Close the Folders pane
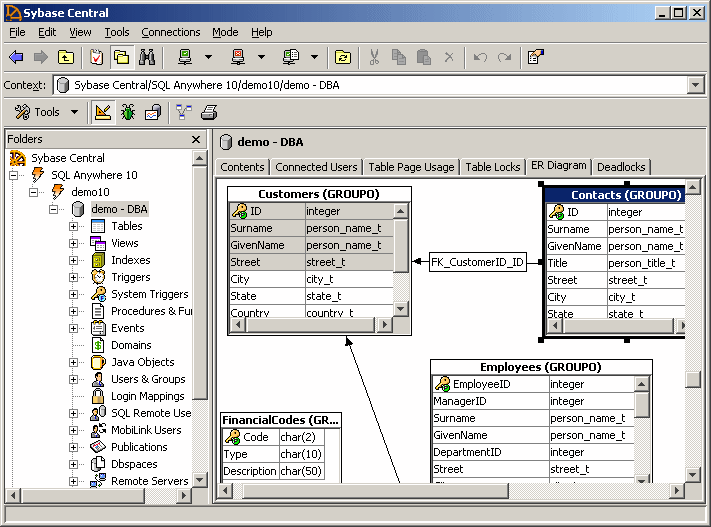The width and height of the screenshot is (711, 527). [x=196, y=139]
